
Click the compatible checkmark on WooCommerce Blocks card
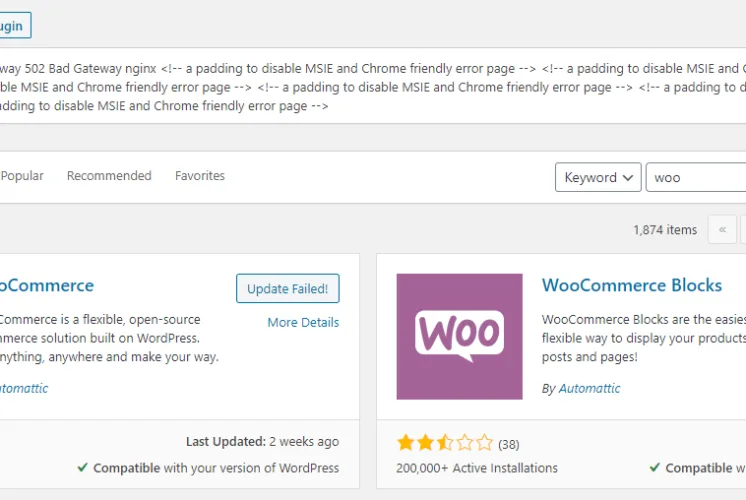(655, 467)
